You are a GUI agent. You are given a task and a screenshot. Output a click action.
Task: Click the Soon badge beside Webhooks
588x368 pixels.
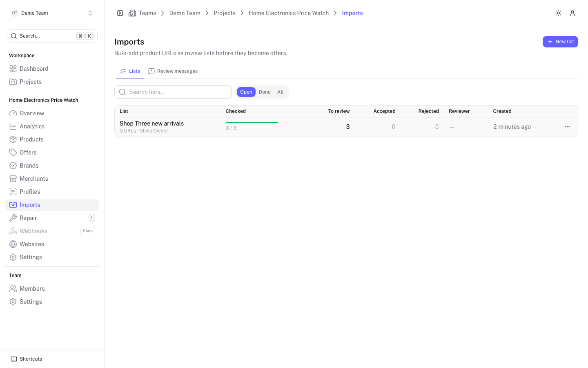point(88,231)
